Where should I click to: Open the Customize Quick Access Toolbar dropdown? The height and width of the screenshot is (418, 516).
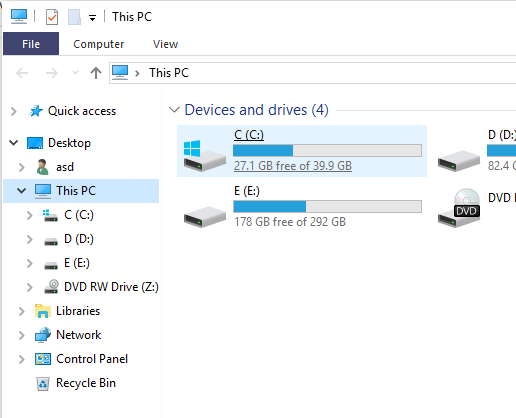(92, 18)
